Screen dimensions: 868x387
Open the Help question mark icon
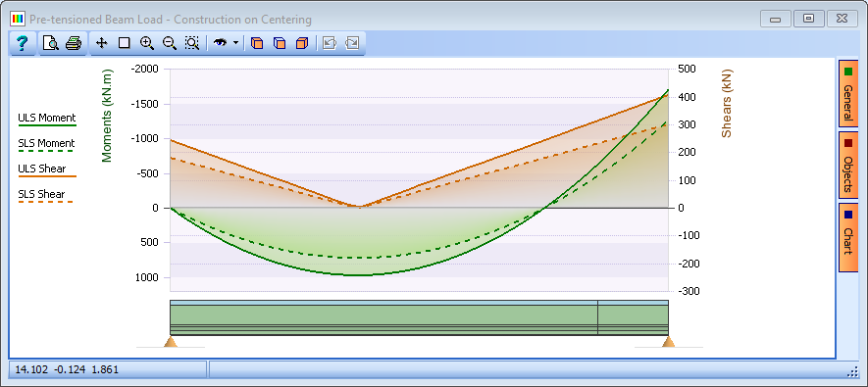(x=23, y=43)
